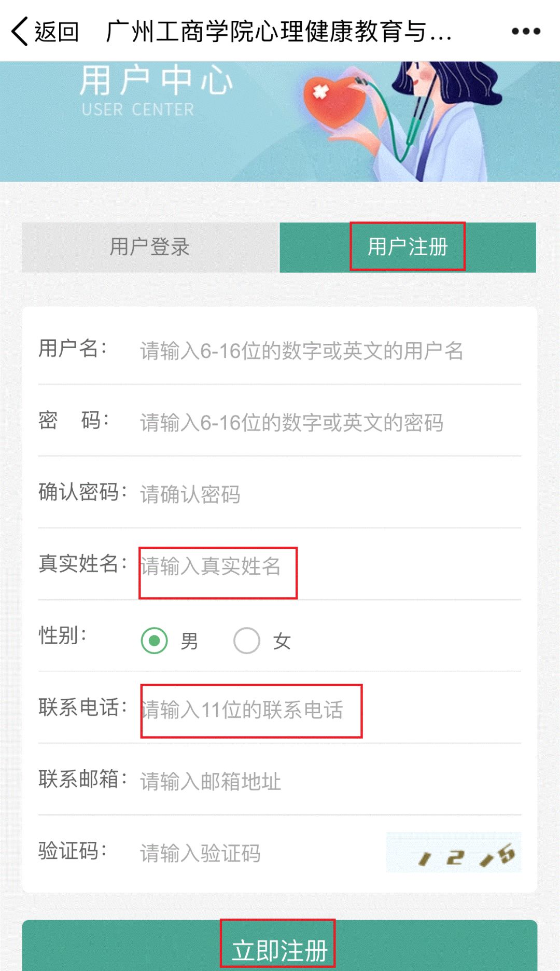Tap the 返回 back text
Viewport: 560px width, 971px height.
[57, 32]
